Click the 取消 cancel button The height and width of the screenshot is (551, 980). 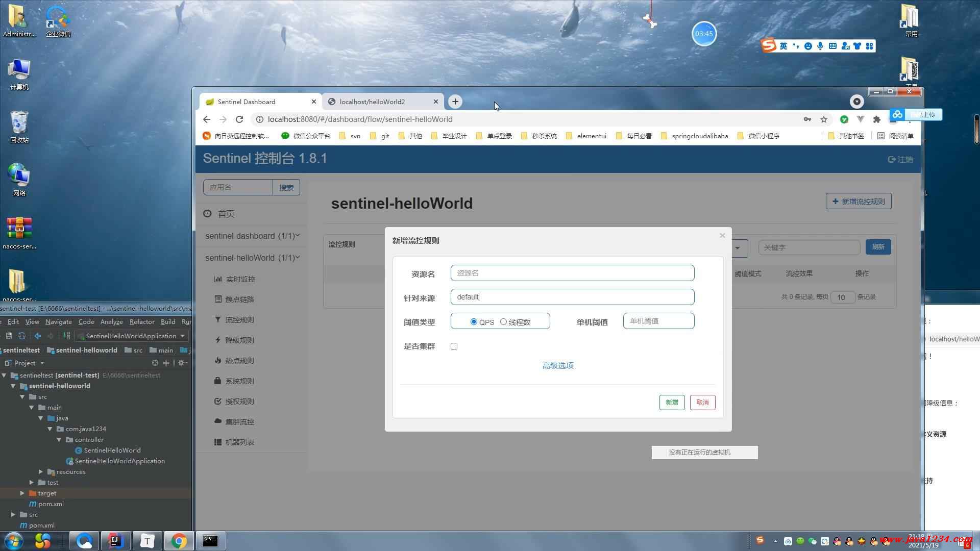[702, 403]
